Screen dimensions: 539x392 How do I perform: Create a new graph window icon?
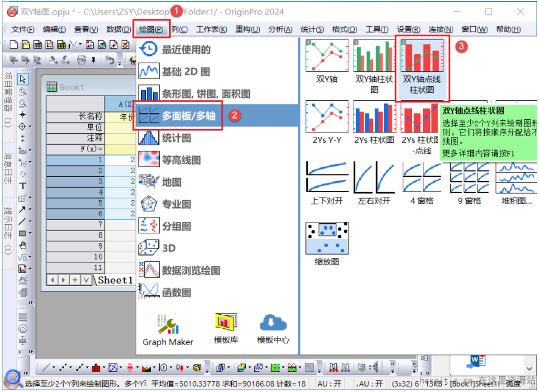(49, 44)
